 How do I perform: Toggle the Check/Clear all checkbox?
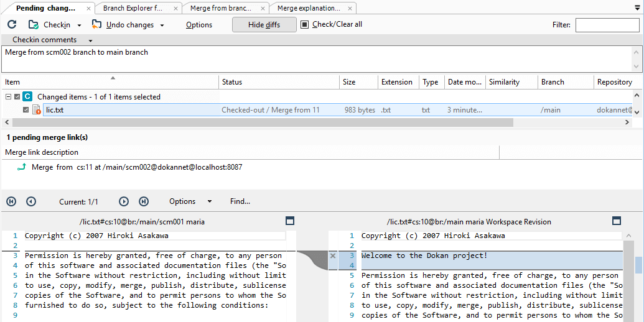pos(304,25)
